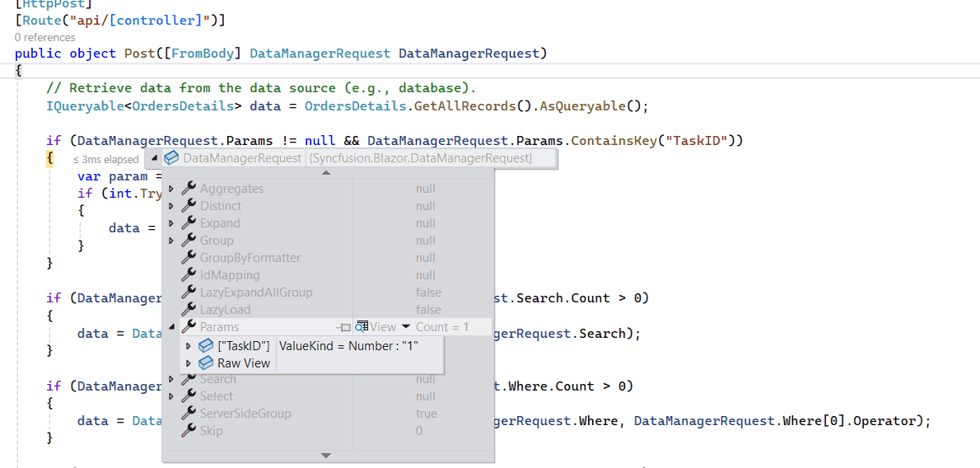980x468 pixels.
Task: Click the pin icon on Params row
Action: (x=344, y=327)
